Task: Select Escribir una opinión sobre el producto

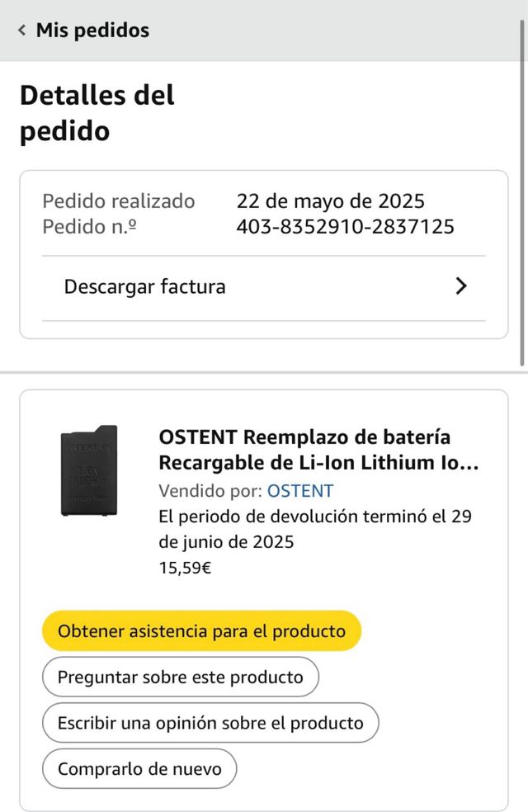Action: 210,723
